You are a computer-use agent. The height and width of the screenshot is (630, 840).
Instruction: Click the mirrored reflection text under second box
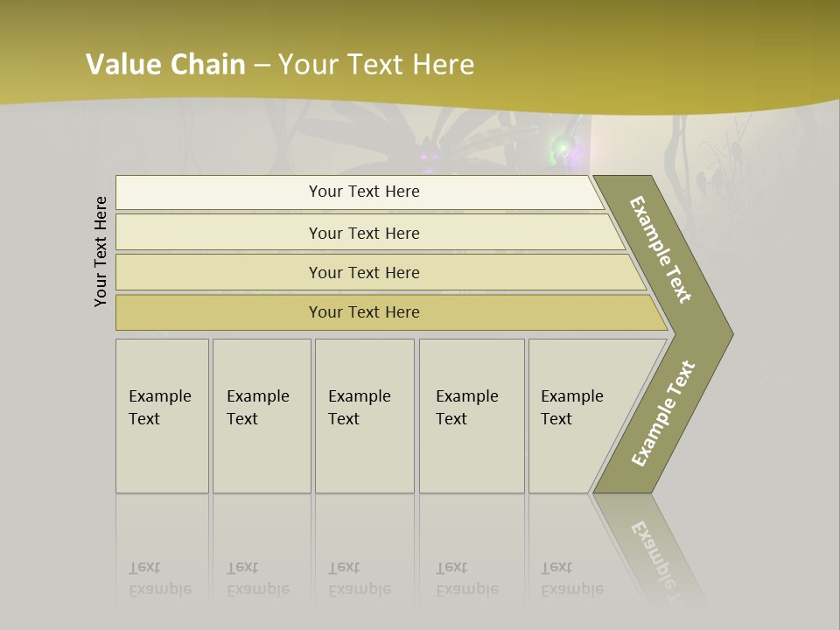tap(257, 579)
